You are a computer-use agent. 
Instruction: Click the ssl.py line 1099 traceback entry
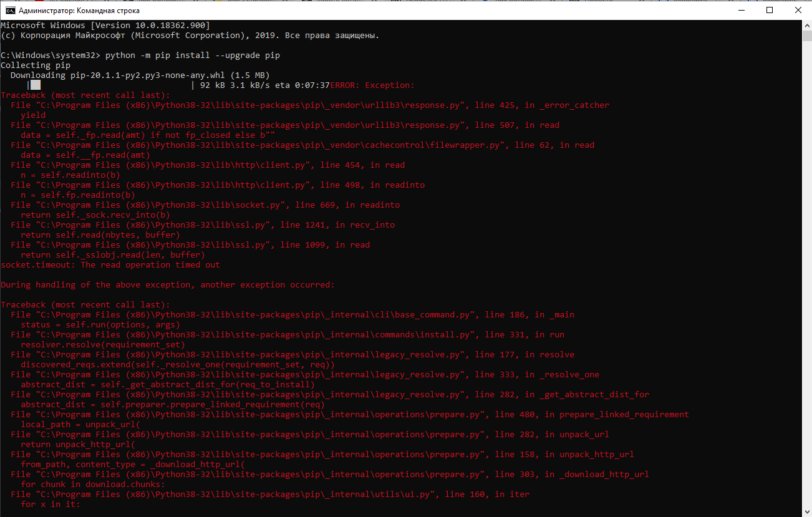point(190,245)
